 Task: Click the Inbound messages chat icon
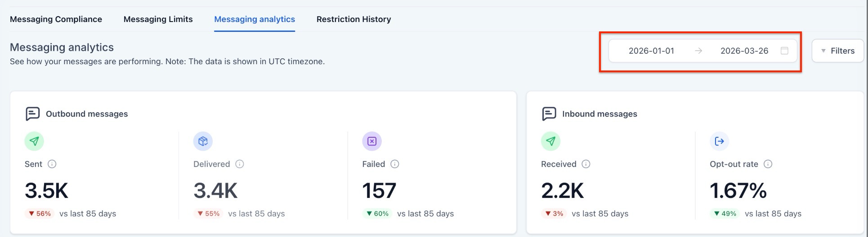pos(549,114)
